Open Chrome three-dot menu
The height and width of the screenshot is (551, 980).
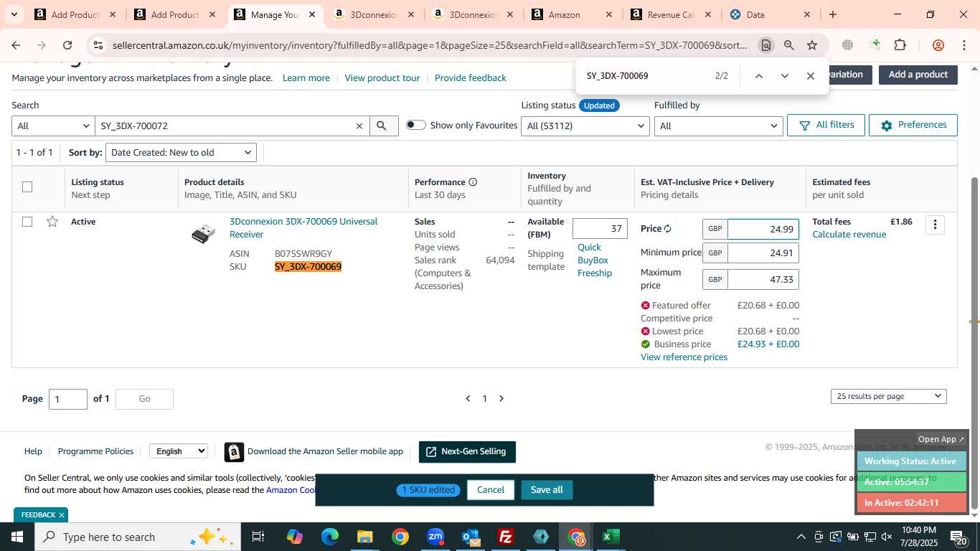tap(964, 45)
